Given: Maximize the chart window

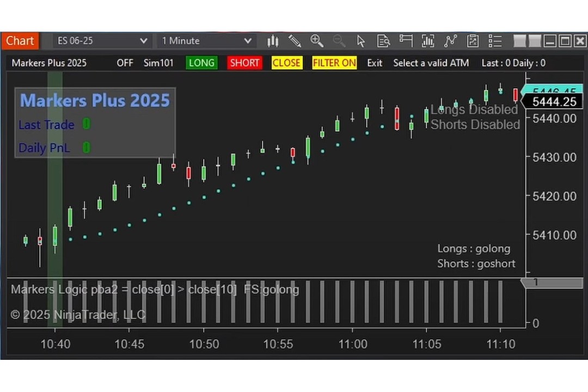Looking at the screenshot, I should tap(565, 41).
